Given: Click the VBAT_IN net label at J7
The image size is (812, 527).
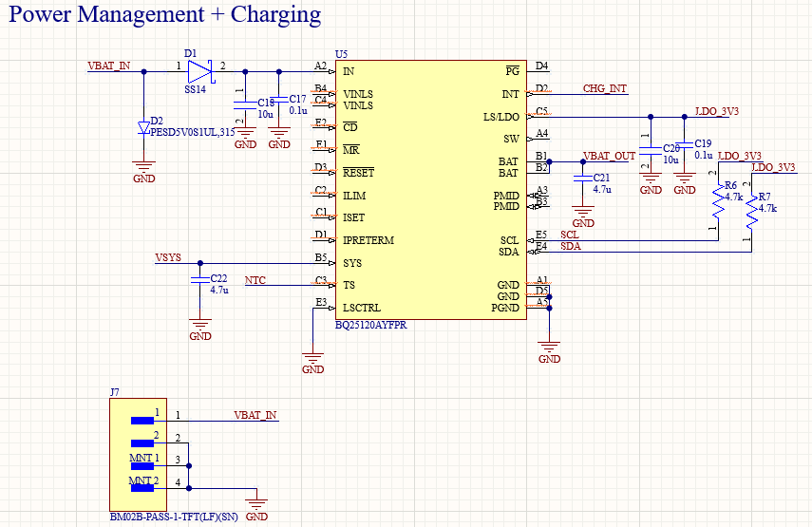Looking at the screenshot, I should click(x=255, y=415).
